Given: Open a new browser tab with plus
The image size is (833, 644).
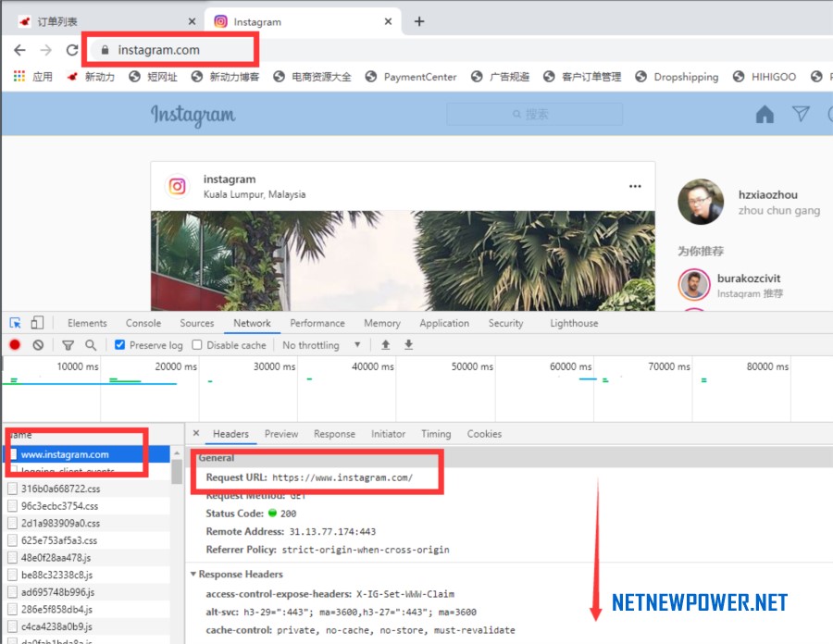Looking at the screenshot, I should [x=419, y=21].
